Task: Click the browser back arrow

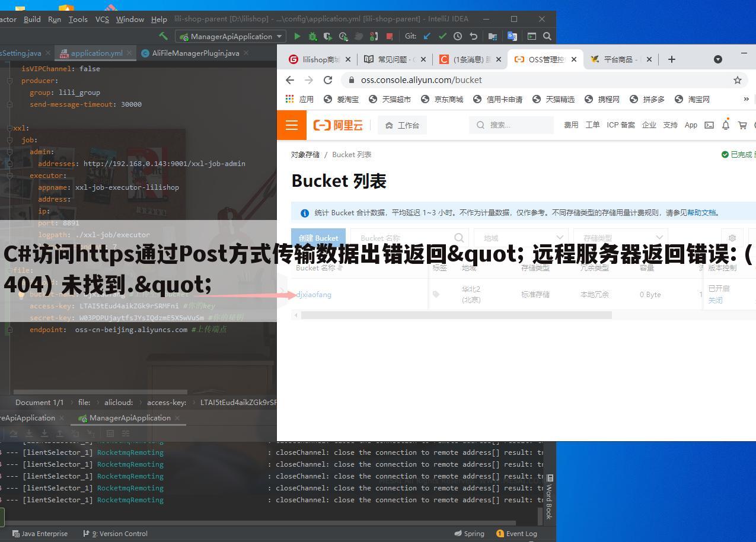Action: click(x=290, y=80)
